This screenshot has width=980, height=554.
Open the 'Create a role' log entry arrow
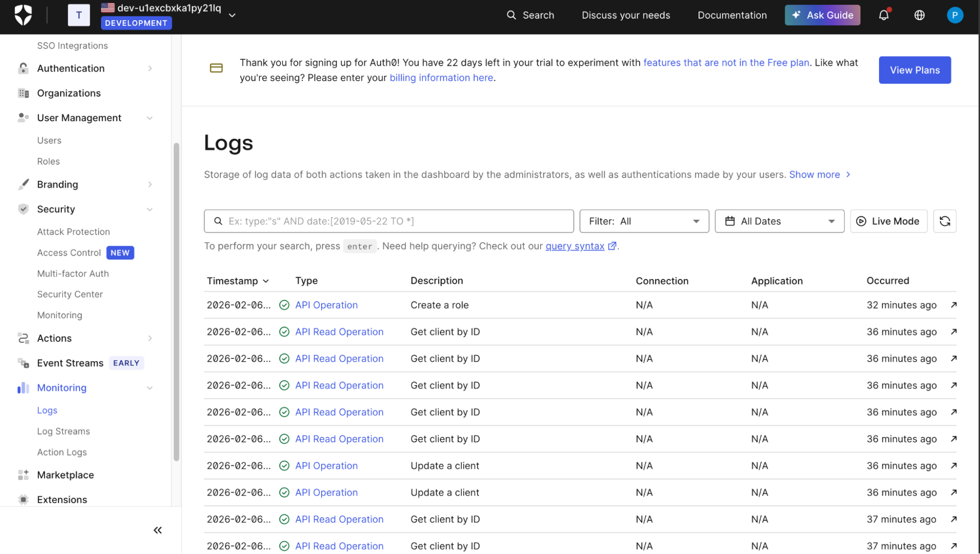point(954,305)
